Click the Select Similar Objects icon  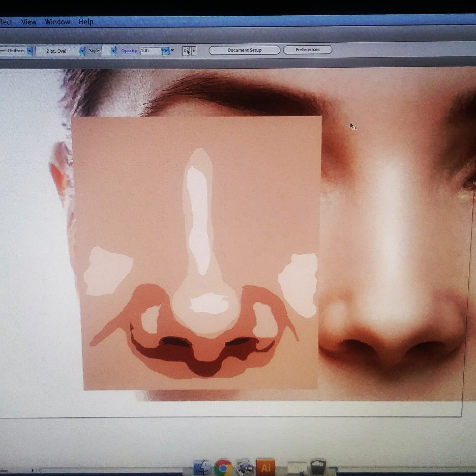[186, 51]
